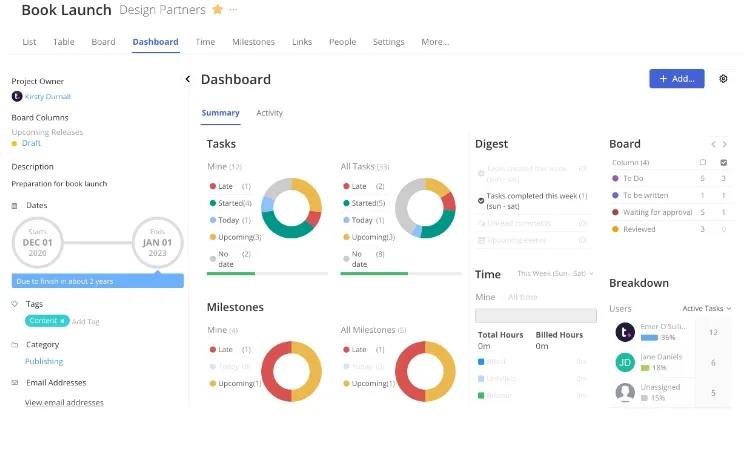Viewport: 744px width, 451px height.
Task: Switch to the Board view tab
Action: (103, 42)
